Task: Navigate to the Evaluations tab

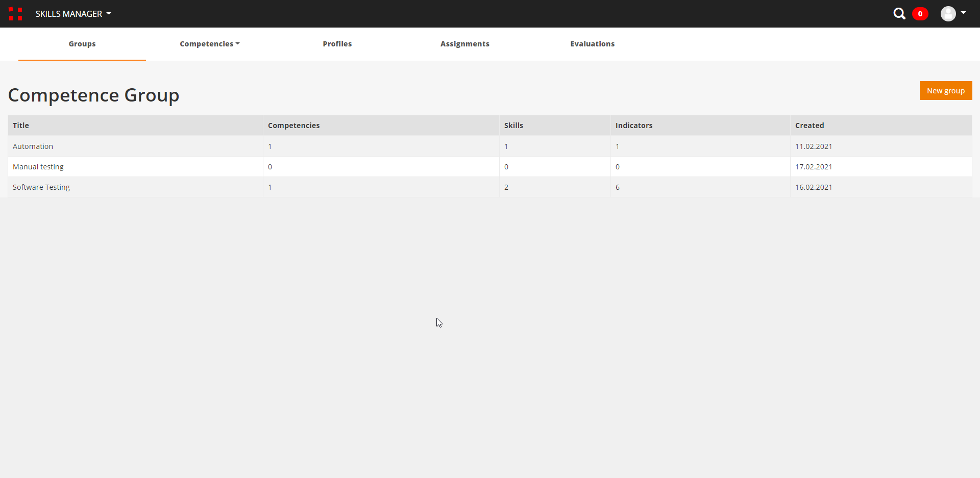Action: coord(592,44)
